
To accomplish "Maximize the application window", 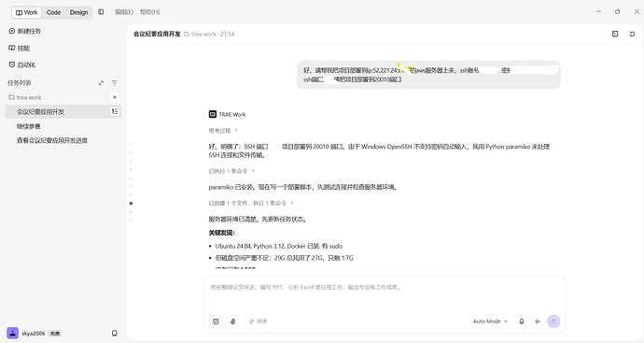I will 617,11.
